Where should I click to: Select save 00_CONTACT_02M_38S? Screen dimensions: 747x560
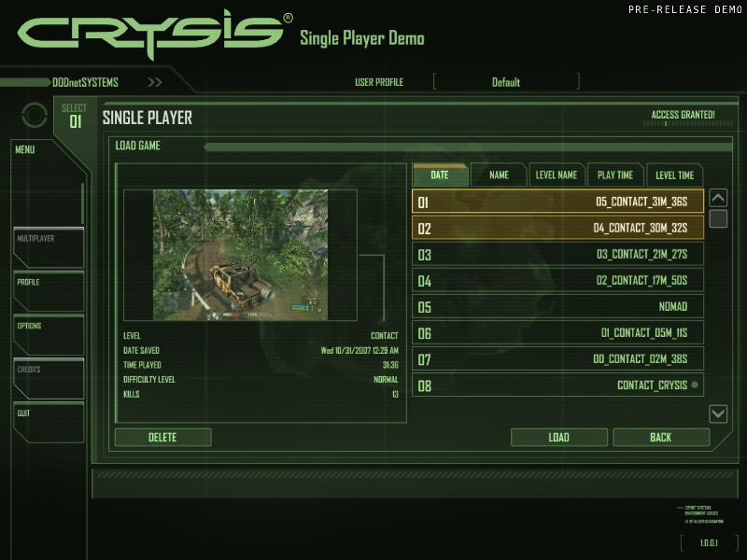(x=557, y=358)
